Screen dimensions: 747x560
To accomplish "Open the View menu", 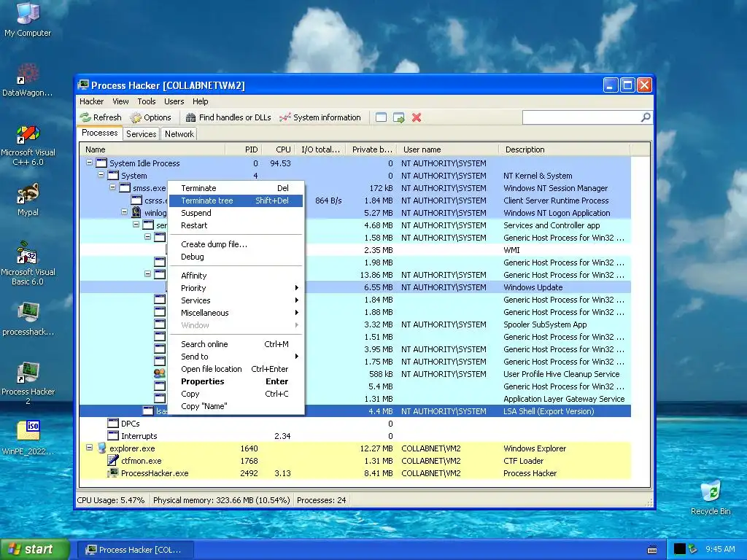I will point(120,101).
